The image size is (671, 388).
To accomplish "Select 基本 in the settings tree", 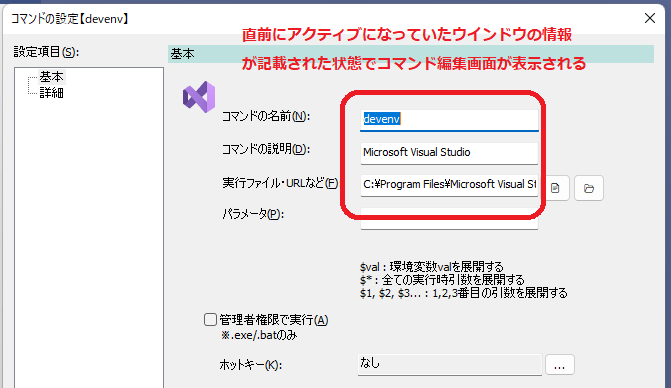I will pyautogui.click(x=51, y=77).
